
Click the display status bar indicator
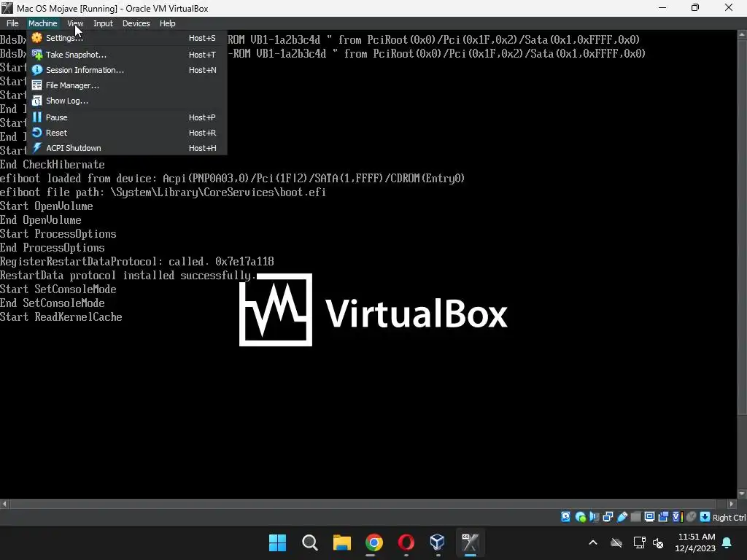click(649, 517)
